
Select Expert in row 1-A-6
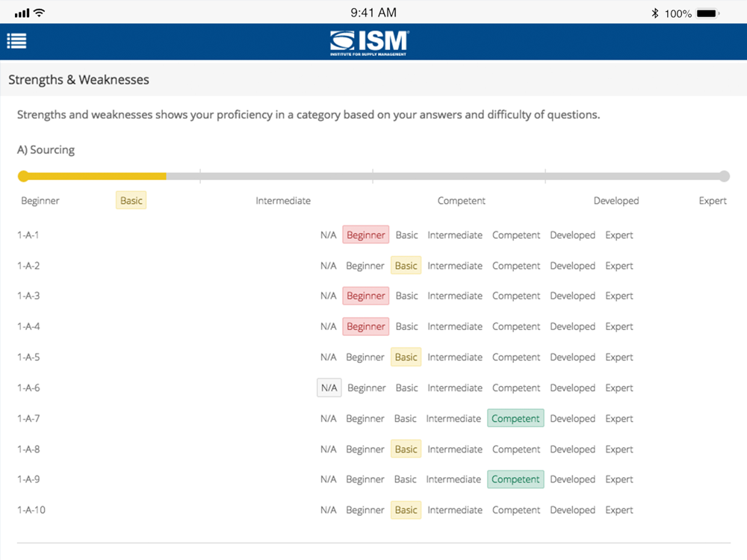tap(619, 388)
